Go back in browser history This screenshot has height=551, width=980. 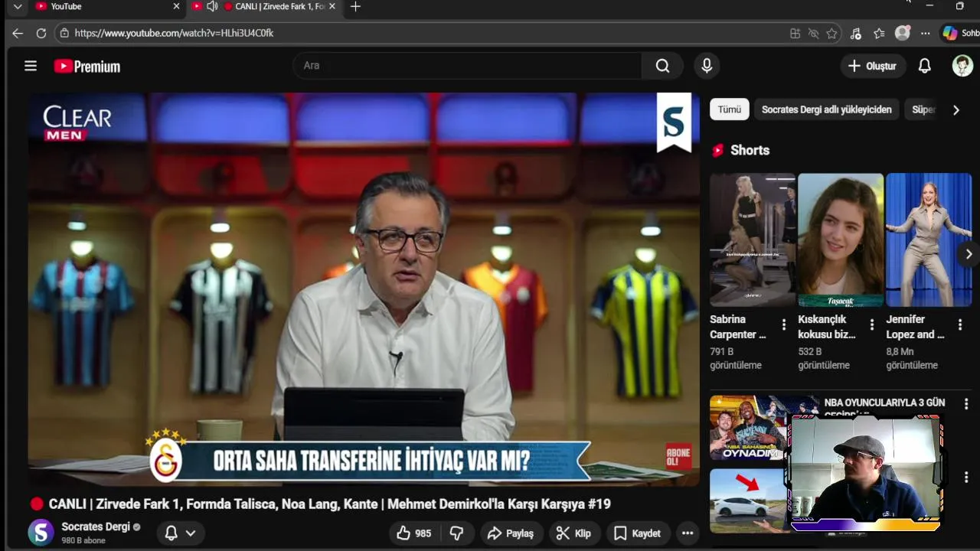coord(18,33)
